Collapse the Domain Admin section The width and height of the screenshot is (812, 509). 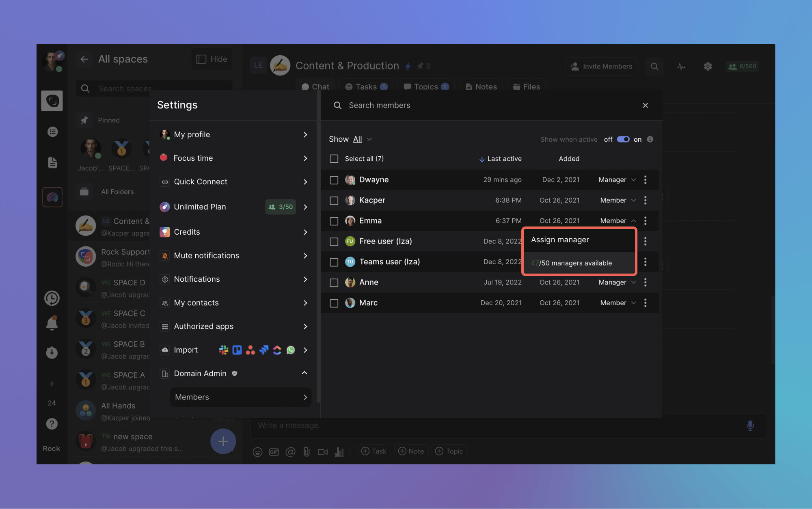[304, 373]
